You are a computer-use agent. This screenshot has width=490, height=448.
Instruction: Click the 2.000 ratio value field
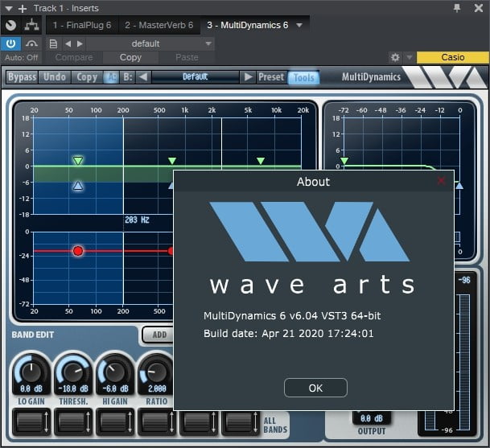click(x=157, y=389)
